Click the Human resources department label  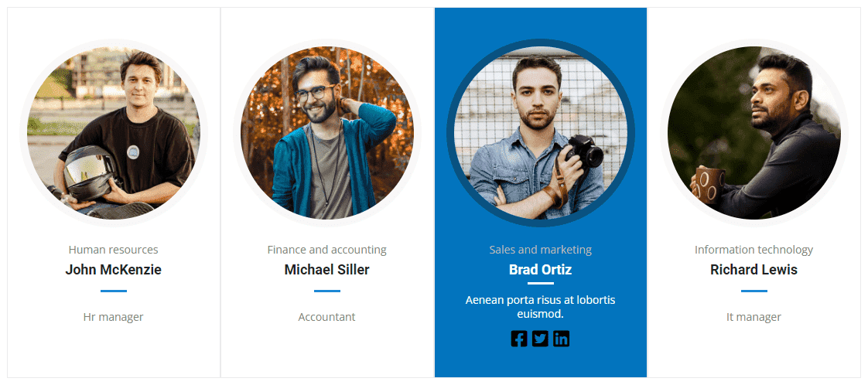tap(114, 250)
